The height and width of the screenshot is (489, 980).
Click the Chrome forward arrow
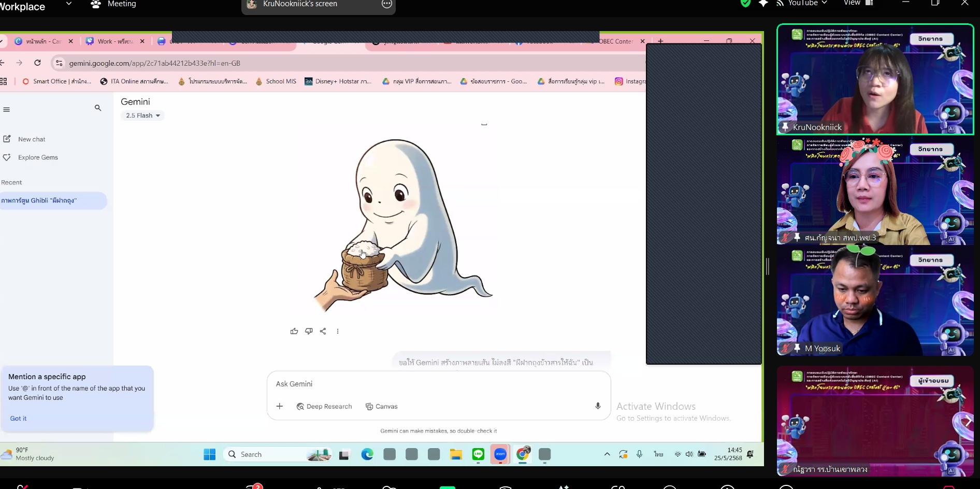pos(20,63)
